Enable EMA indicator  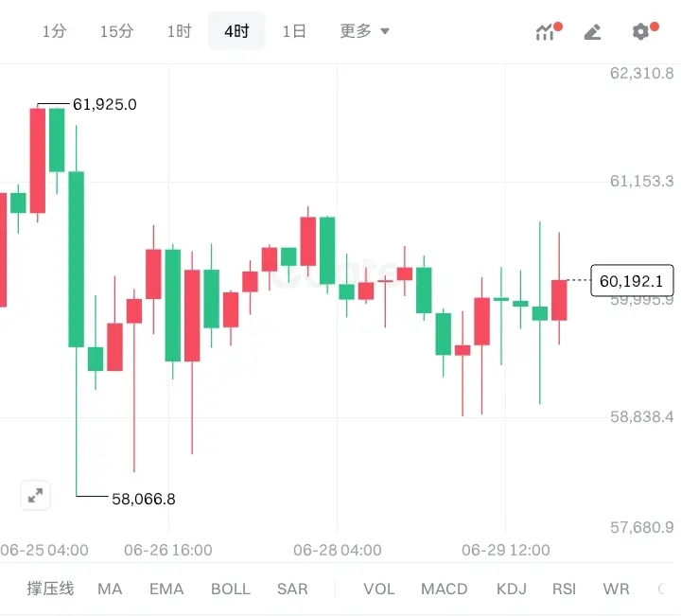(166, 590)
